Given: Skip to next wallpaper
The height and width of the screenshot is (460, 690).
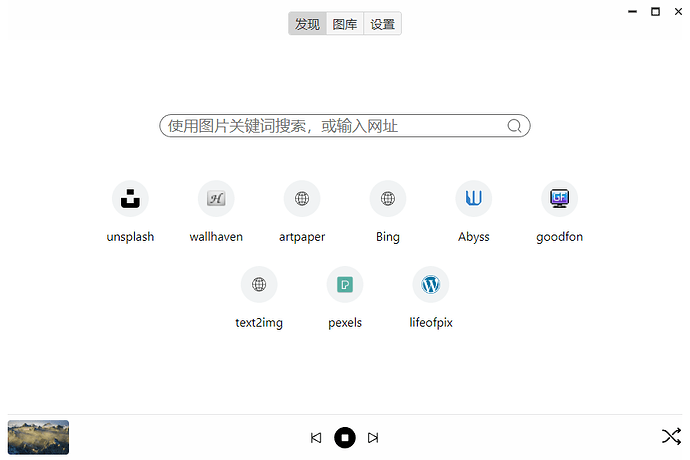Looking at the screenshot, I should click(373, 438).
